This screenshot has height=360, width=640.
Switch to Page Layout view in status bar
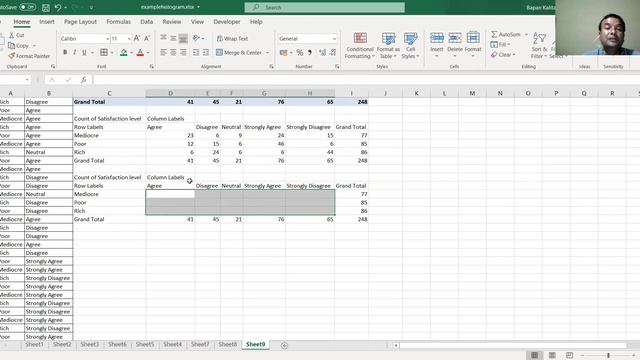pos(552,355)
